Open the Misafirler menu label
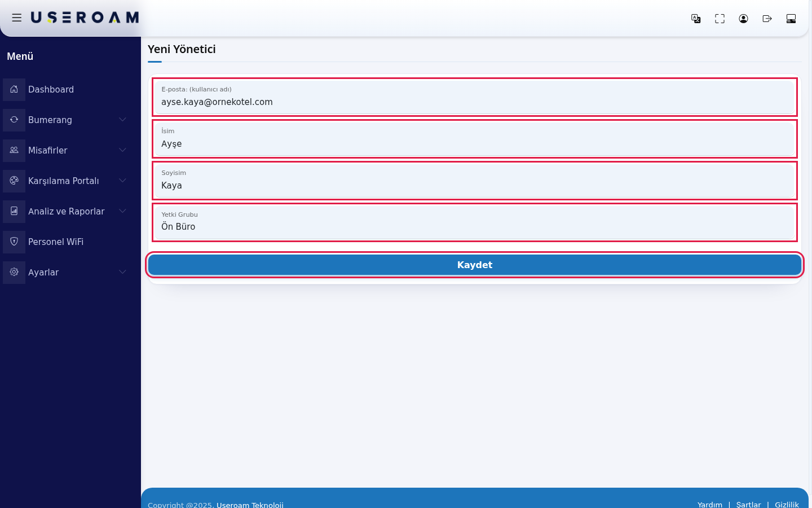The width and height of the screenshot is (812, 508). tap(48, 150)
